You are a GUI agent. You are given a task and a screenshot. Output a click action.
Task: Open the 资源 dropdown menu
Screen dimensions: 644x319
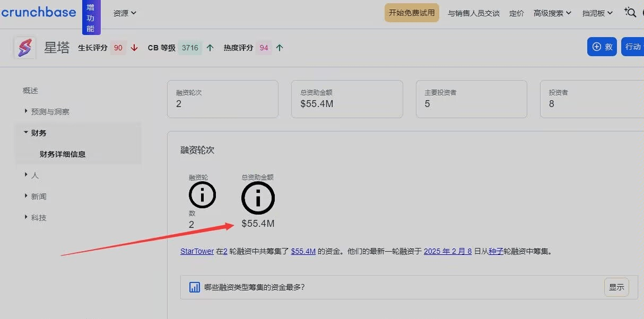[125, 13]
